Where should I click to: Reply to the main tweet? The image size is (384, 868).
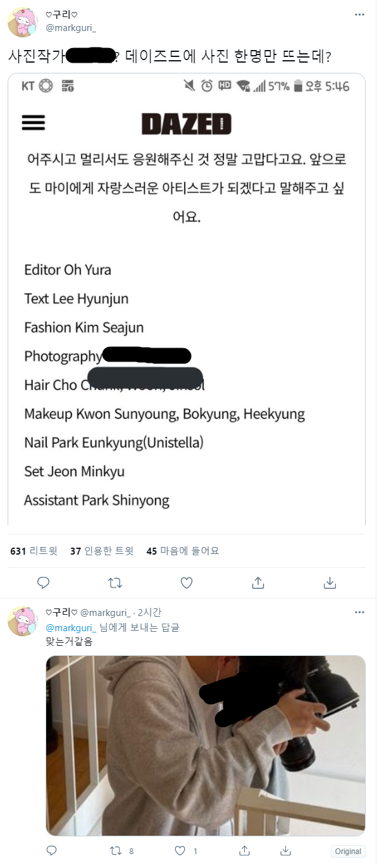tap(44, 582)
